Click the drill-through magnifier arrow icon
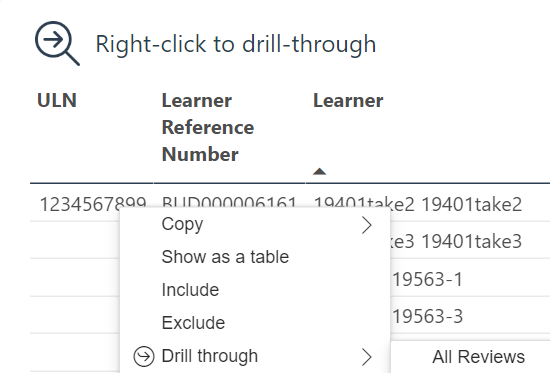Viewport: 550px width, 373px height. [57, 43]
